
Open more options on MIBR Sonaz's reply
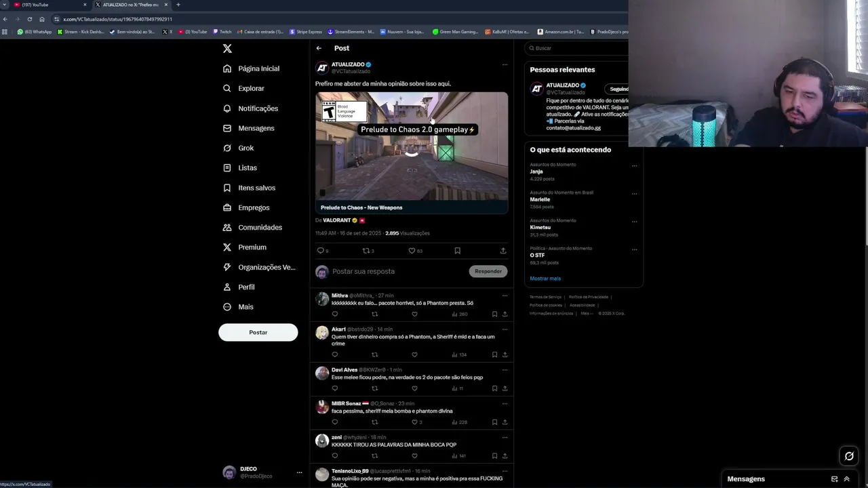505,403
